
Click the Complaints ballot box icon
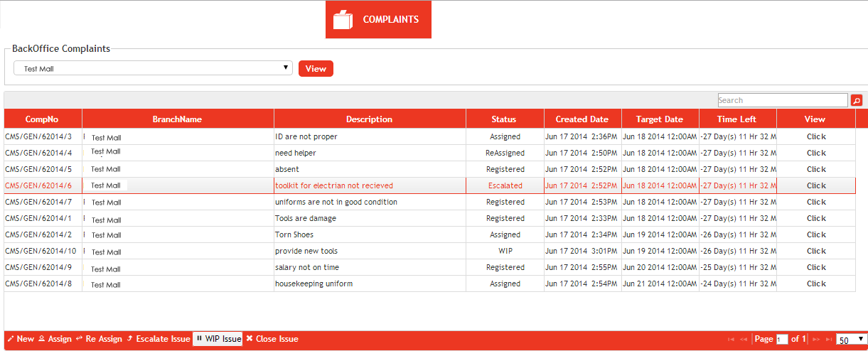[343, 20]
